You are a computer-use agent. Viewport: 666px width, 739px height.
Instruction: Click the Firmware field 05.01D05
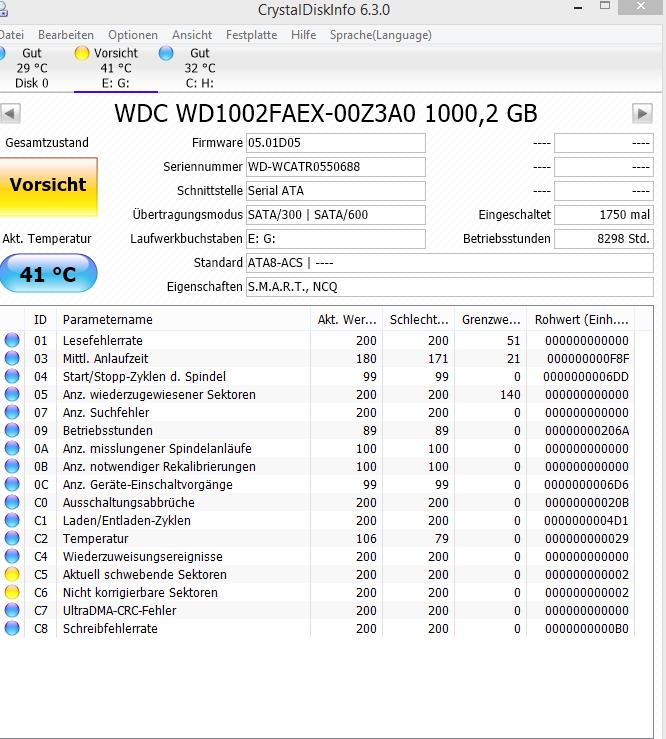click(336, 143)
